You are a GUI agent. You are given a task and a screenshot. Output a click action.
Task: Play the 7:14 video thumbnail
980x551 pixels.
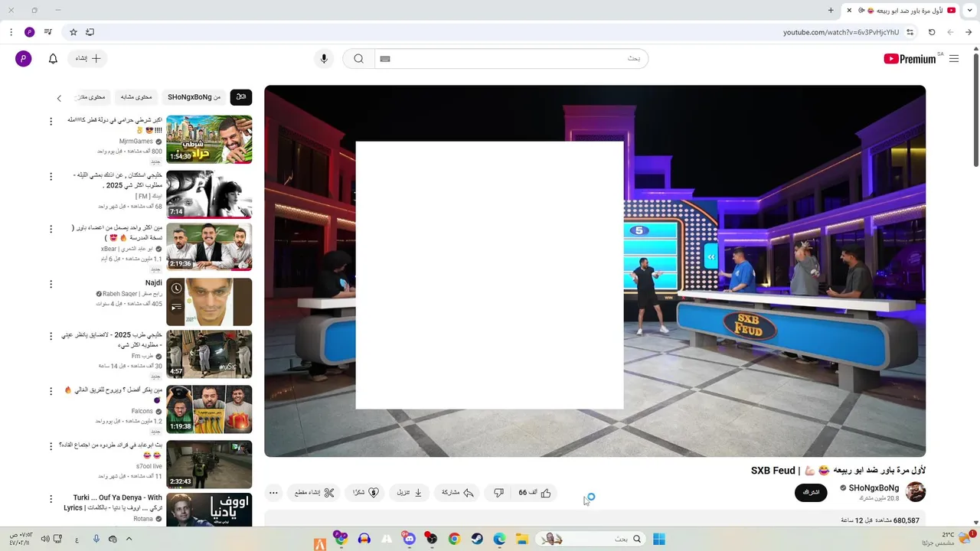point(209,194)
